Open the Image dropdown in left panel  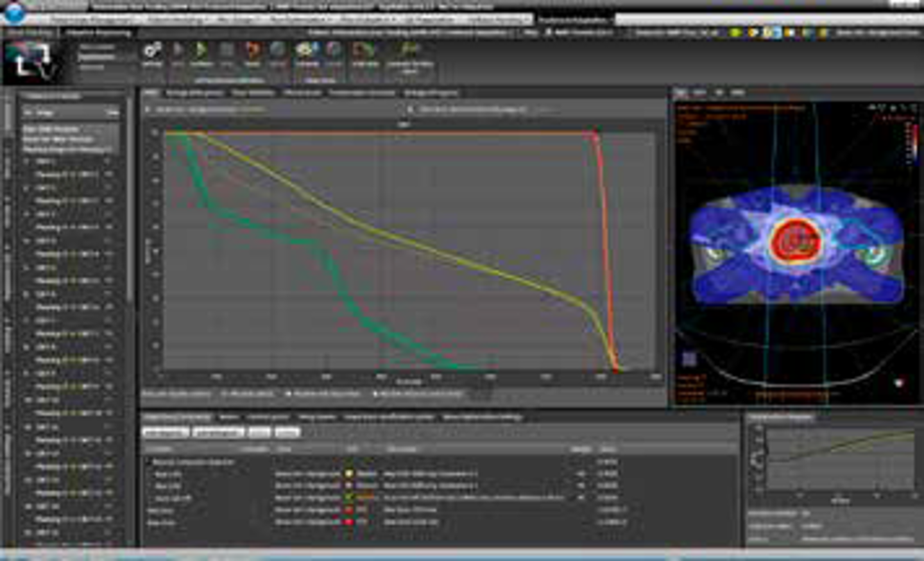[x=71, y=112]
